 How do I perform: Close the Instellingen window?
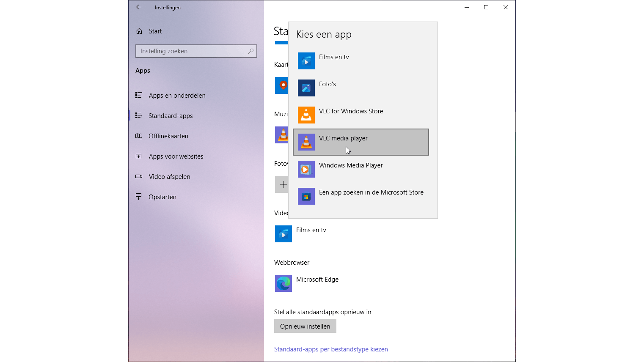pos(506,7)
